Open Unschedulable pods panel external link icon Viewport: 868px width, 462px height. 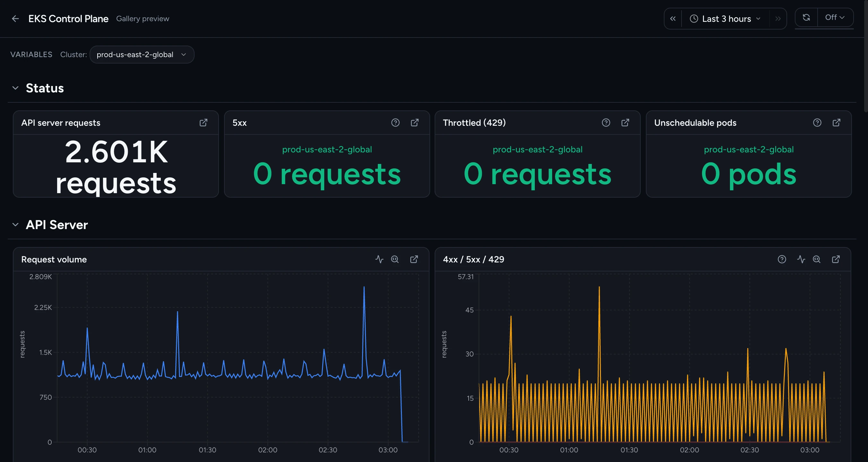click(x=837, y=123)
